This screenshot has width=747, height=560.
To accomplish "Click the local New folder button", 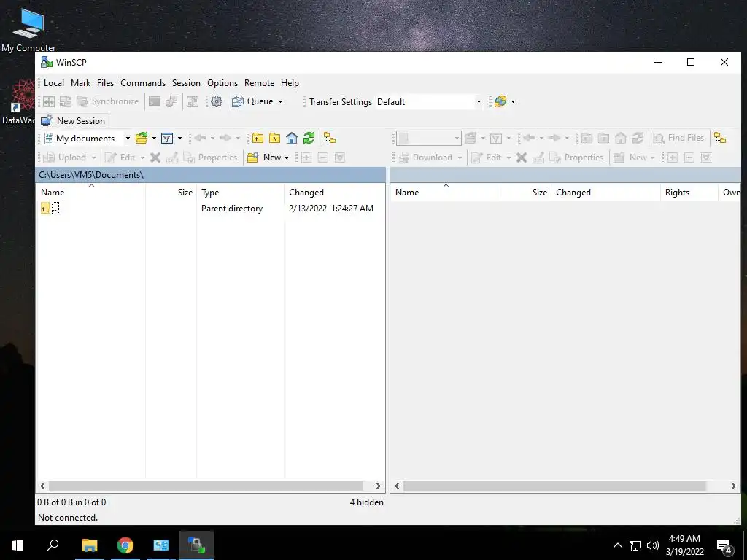I will [263, 157].
